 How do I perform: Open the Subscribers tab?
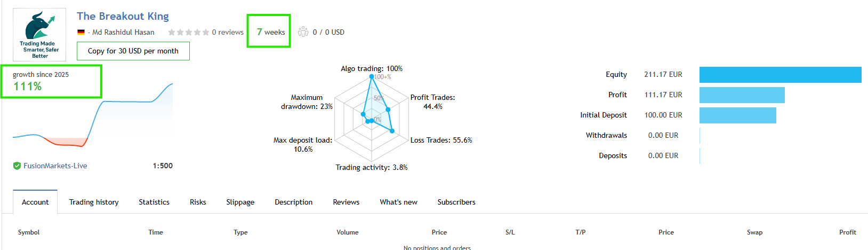(x=456, y=202)
